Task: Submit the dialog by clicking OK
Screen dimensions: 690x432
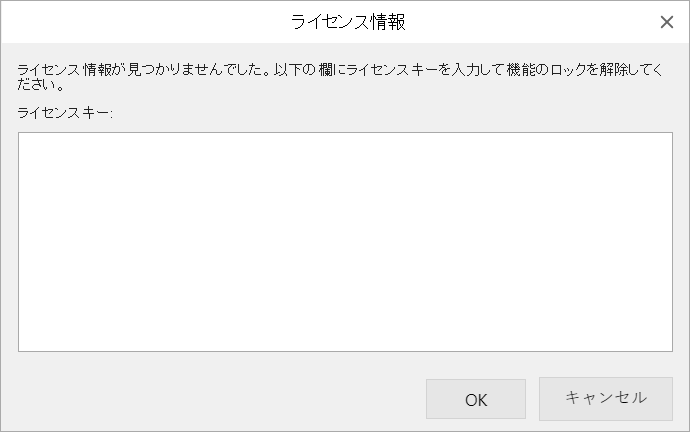Action: [476, 399]
